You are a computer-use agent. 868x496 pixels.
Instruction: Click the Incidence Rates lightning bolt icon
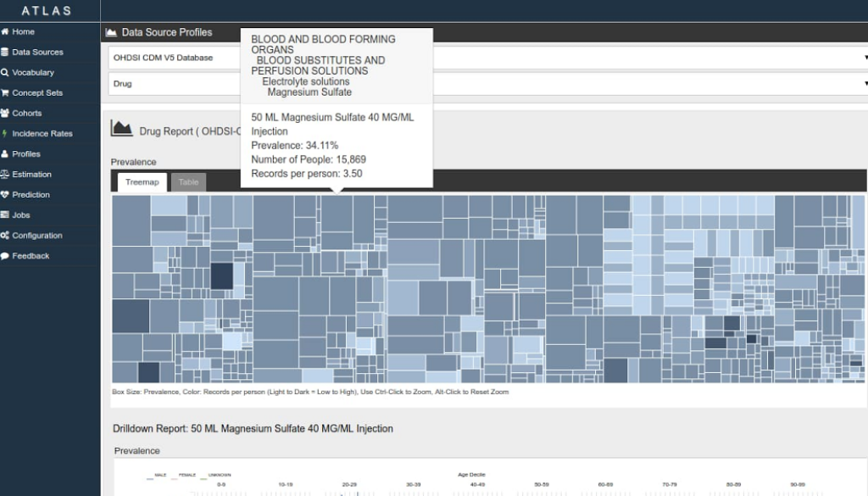[x=5, y=134]
